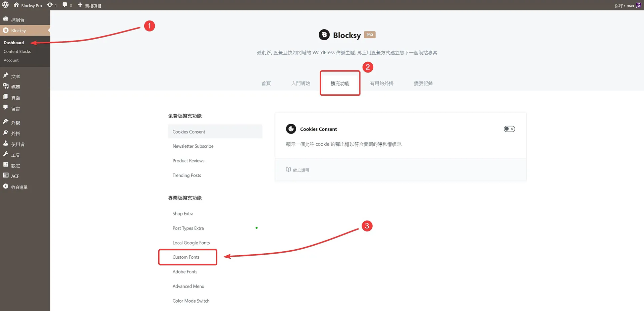Open the 控制台 menu label
This screenshot has width=644, height=311.
18,20
